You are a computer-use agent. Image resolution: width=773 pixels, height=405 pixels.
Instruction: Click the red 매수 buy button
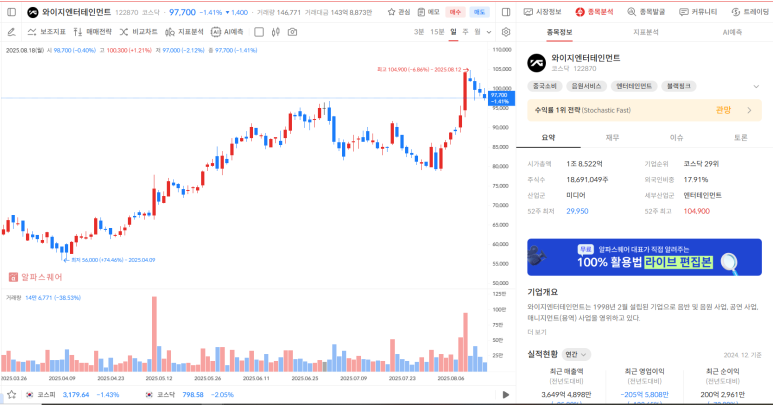click(455, 12)
